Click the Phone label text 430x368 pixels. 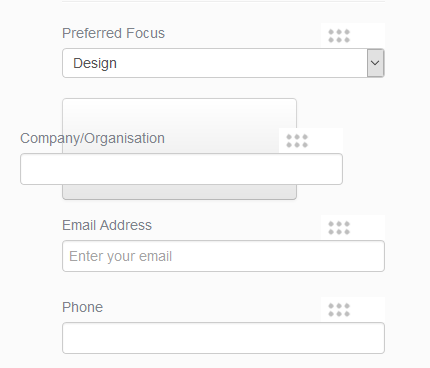(x=82, y=307)
